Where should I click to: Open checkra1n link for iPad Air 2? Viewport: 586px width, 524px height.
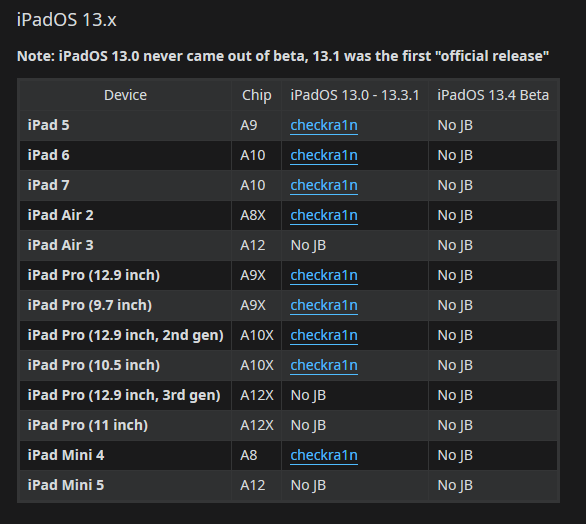324,215
